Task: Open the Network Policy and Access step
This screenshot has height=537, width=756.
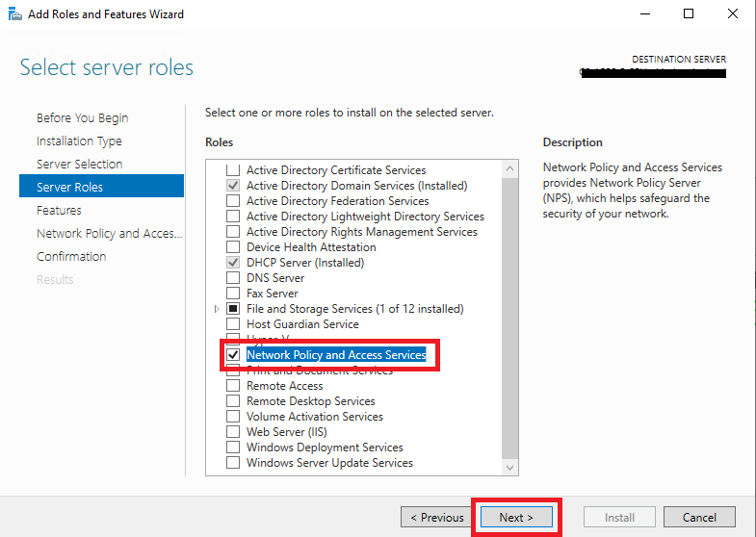Action: tap(110, 234)
